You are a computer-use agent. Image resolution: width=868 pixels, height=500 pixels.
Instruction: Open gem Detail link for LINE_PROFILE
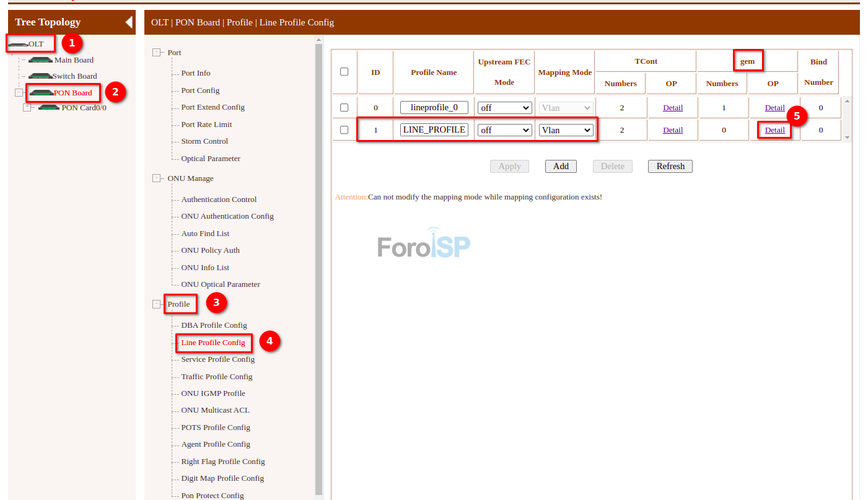pyautogui.click(x=774, y=130)
